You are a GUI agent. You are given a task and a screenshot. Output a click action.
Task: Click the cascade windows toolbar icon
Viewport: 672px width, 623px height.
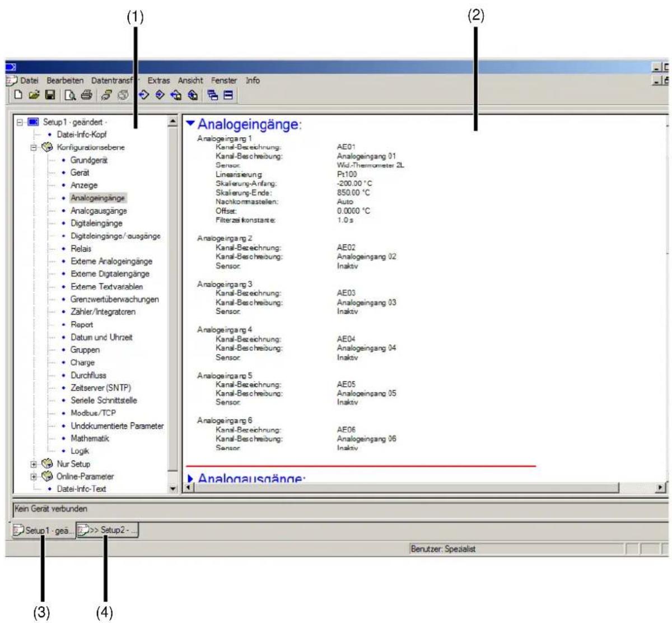pos(212,96)
